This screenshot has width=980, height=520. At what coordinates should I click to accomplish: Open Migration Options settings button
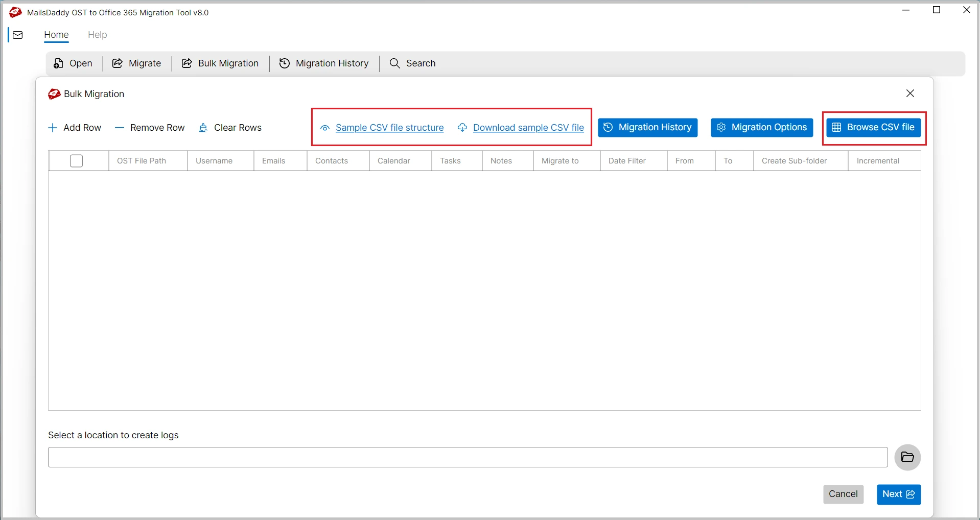pos(761,128)
